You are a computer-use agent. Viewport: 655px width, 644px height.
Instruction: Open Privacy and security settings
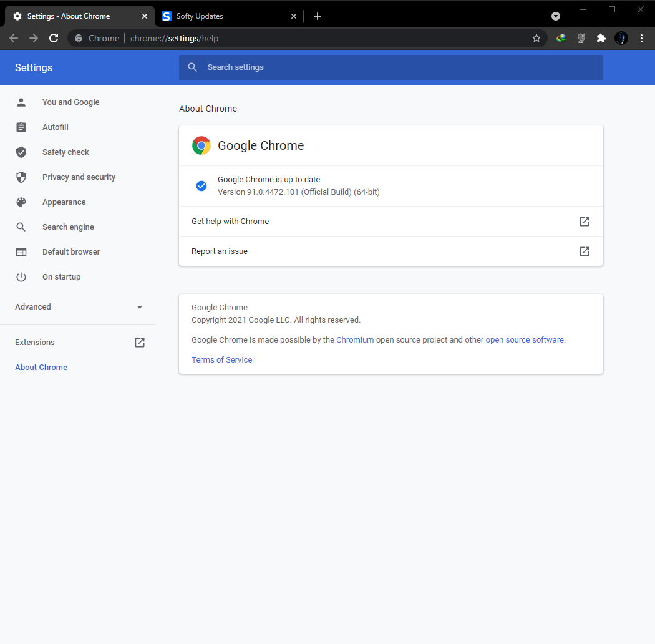[79, 177]
